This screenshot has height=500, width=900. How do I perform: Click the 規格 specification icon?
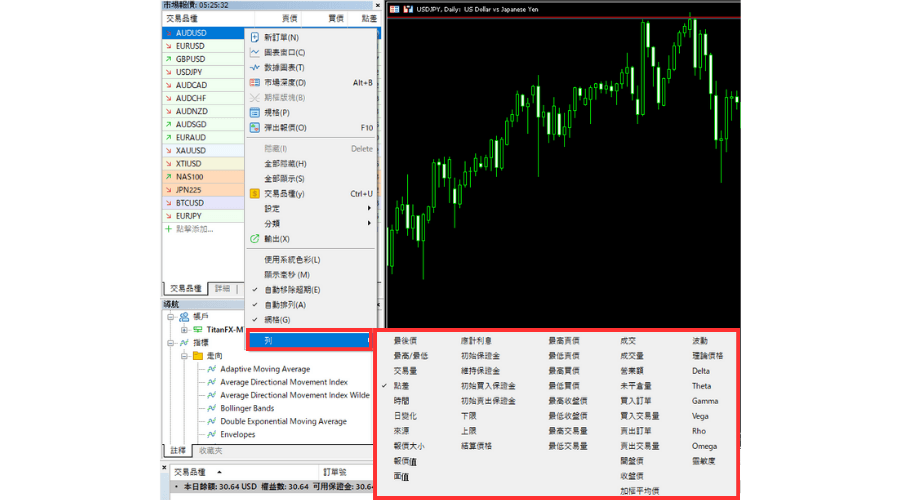click(255, 113)
